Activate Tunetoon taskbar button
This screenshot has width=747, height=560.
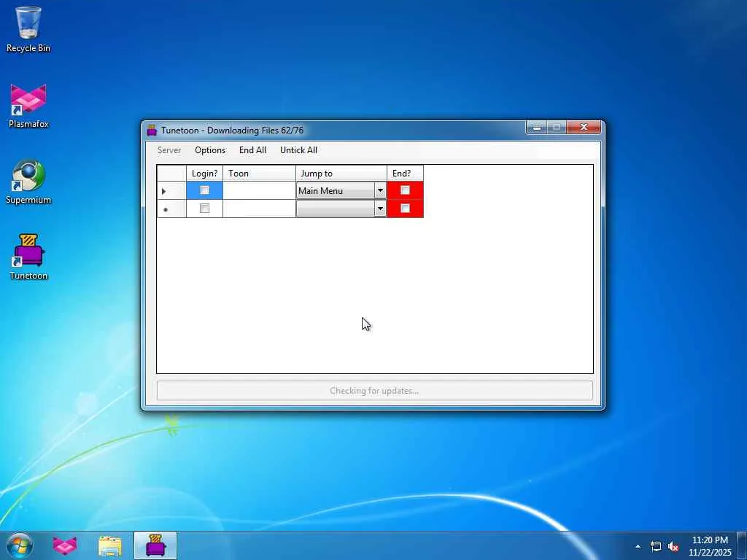[x=155, y=545]
